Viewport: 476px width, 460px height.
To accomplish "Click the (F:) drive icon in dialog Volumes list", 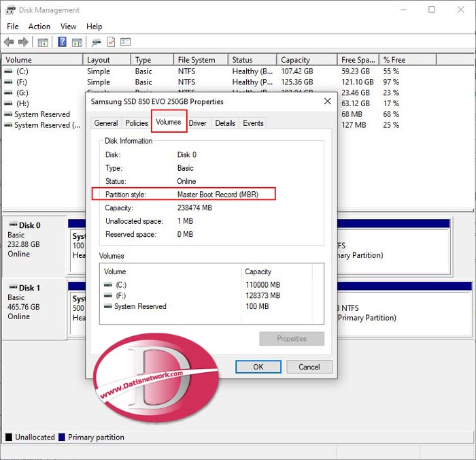I will 108,295.
